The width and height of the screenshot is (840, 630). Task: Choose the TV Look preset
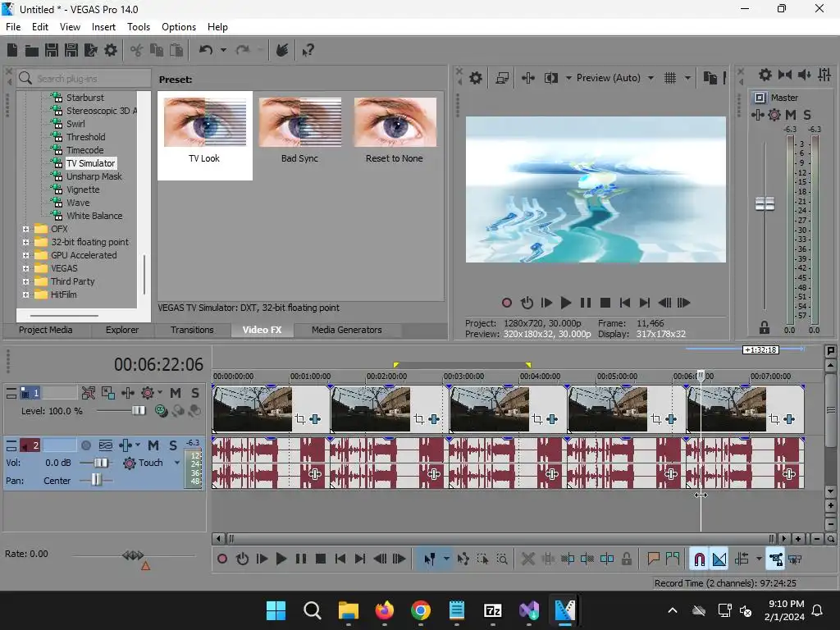[x=204, y=135]
